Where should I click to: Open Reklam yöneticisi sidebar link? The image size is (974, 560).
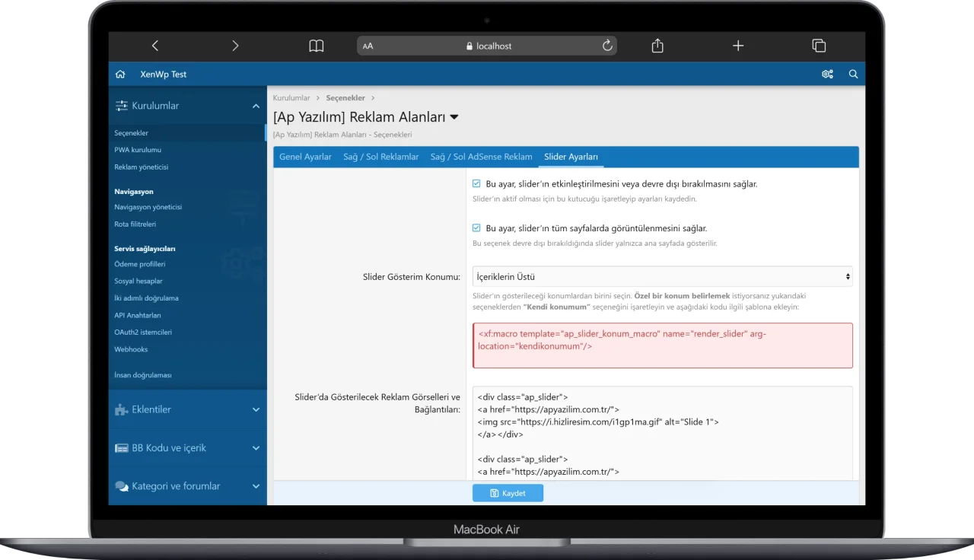click(142, 167)
